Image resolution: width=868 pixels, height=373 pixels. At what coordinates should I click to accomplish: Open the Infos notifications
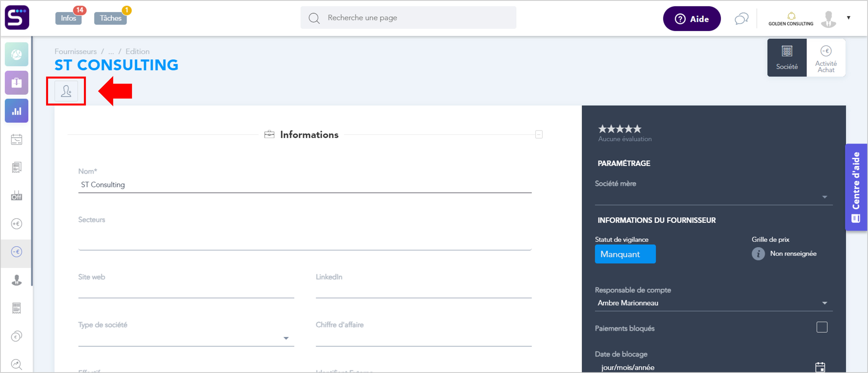pos(68,18)
